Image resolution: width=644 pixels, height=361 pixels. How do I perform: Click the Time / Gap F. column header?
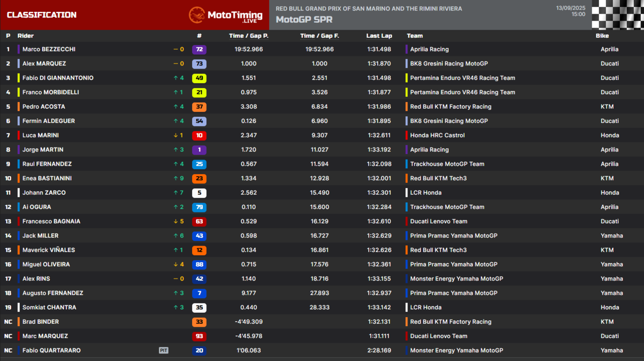pyautogui.click(x=319, y=36)
